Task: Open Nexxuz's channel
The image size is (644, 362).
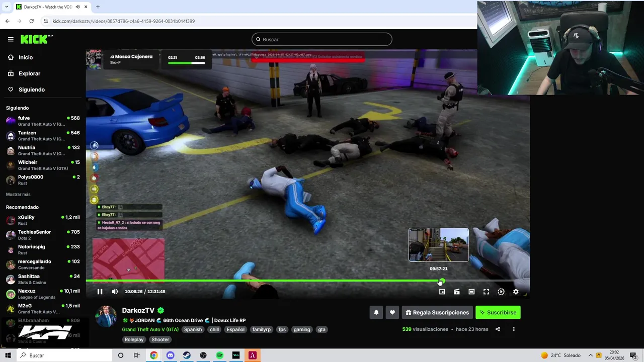Action: point(43,294)
